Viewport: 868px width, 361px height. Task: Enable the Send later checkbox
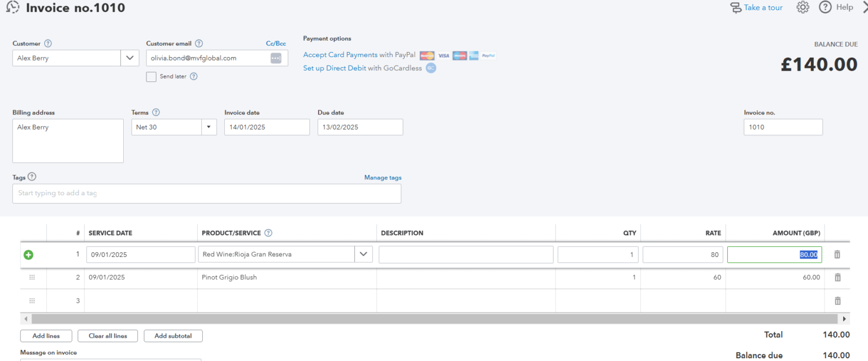[x=151, y=76]
